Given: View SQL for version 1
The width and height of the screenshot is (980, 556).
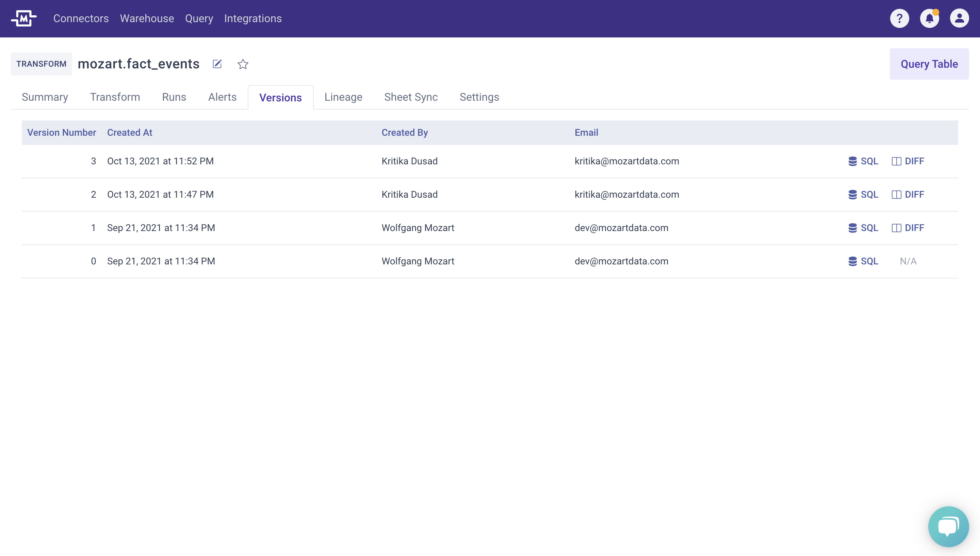Looking at the screenshot, I should point(863,228).
